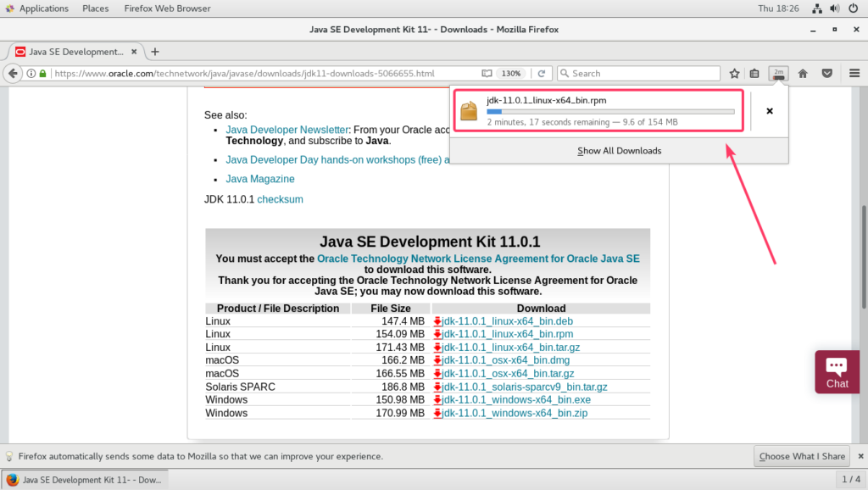
Task: Download jdk-11.0.1_linux-x64_bin.tar.gz
Action: 510,347
